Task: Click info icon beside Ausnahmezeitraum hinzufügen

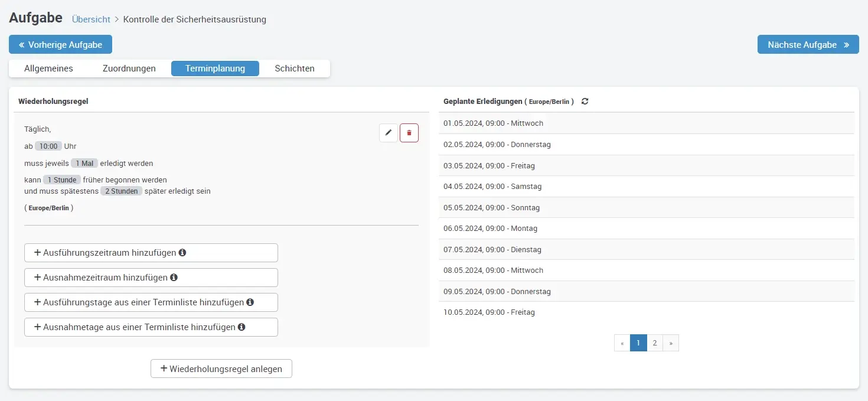Action: (x=174, y=278)
